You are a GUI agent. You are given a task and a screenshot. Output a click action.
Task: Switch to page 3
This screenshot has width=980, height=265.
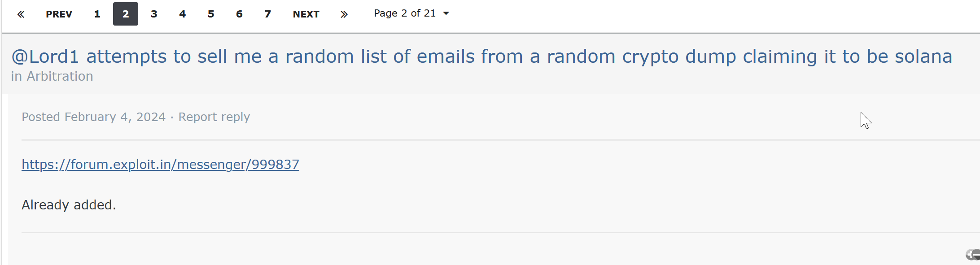(x=154, y=14)
